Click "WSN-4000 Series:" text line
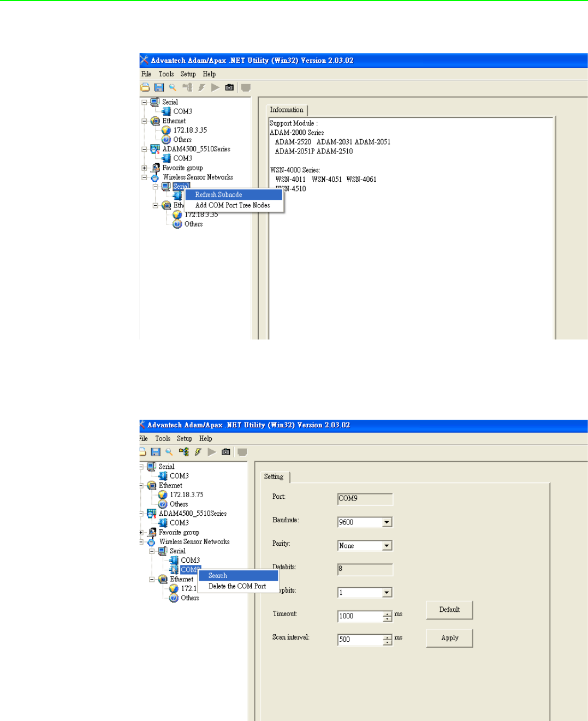This screenshot has width=588, height=721. pyautogui.click(x=295, y=170)
